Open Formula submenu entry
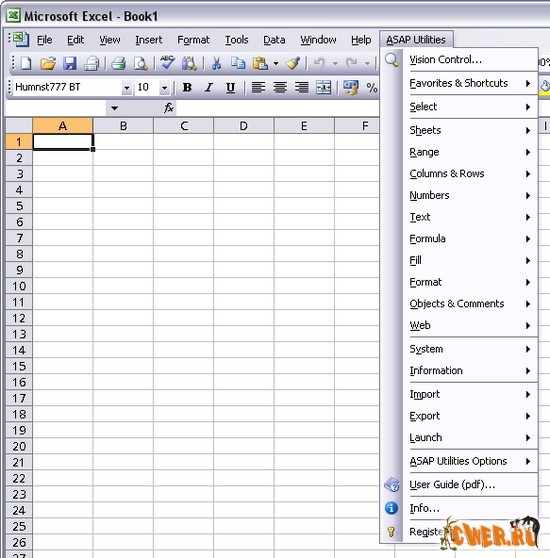 (x=470, y=239)
